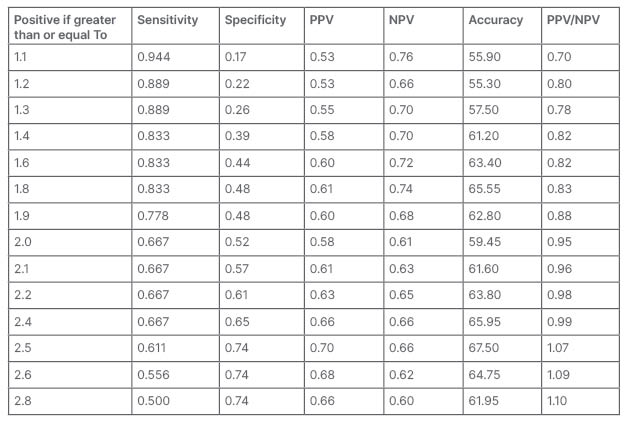Click the threshold cell 2.8
625x421 pixels.
point(21,400)
